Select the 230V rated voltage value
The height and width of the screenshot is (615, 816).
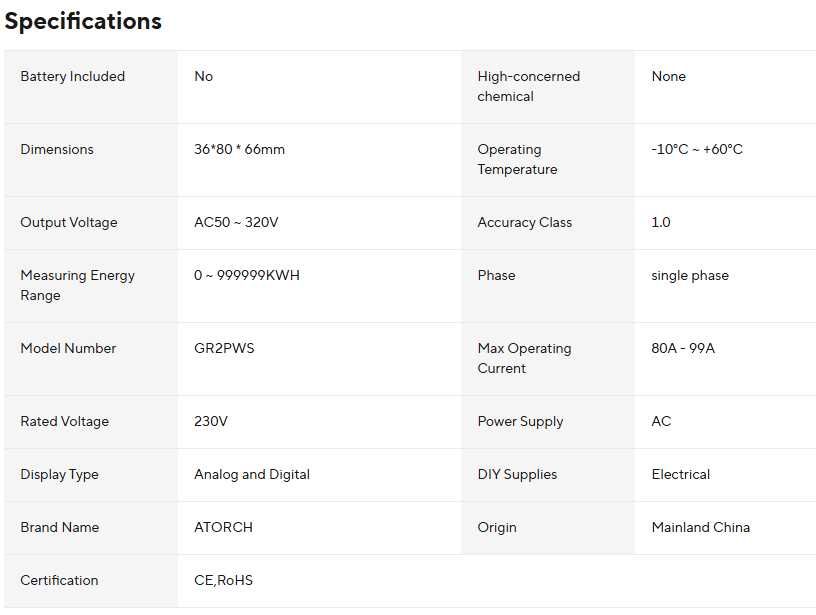point(211,421)
